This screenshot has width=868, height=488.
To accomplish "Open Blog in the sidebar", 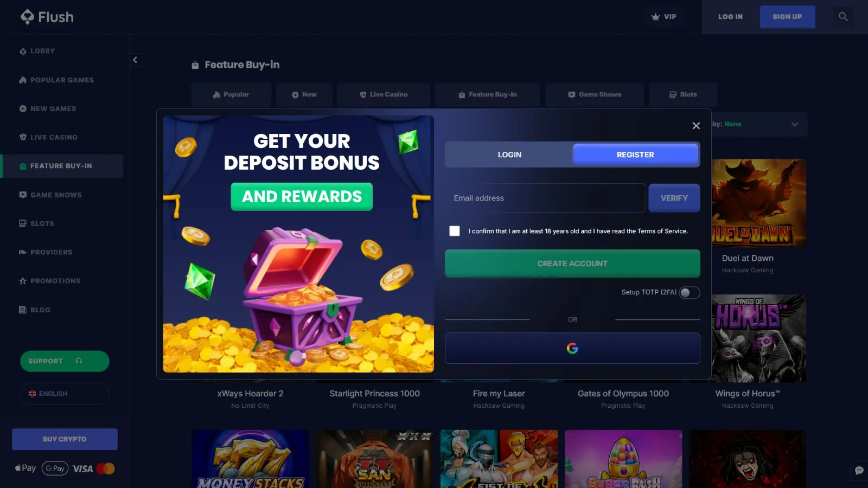I will click(x=35, y=310).
